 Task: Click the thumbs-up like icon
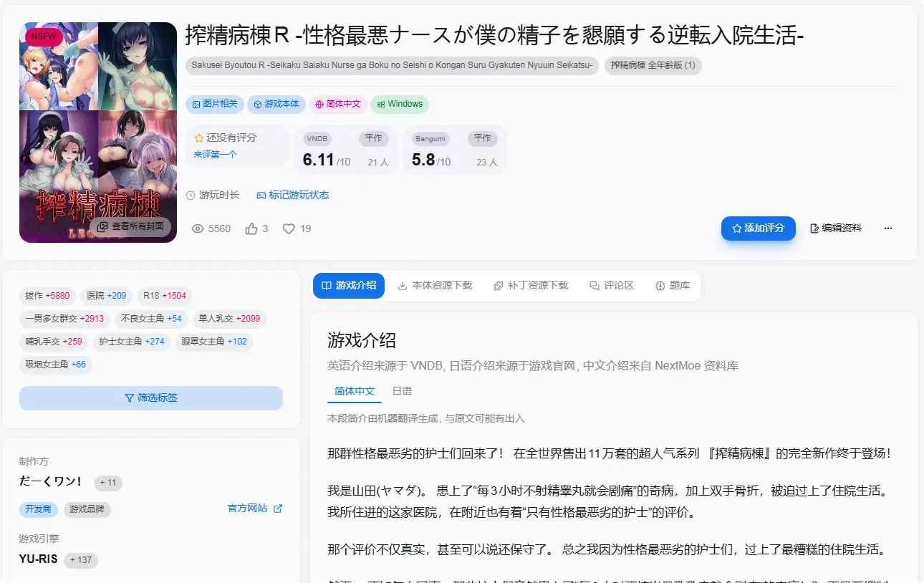(251, 228)
